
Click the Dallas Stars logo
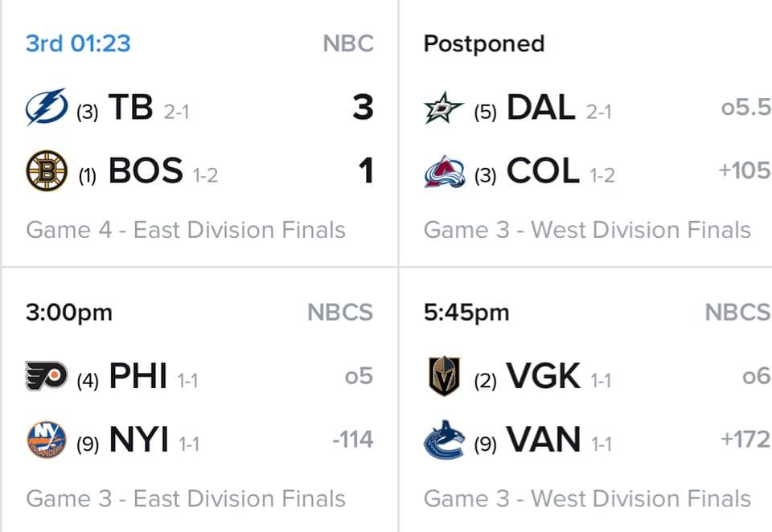click(444, 108)
